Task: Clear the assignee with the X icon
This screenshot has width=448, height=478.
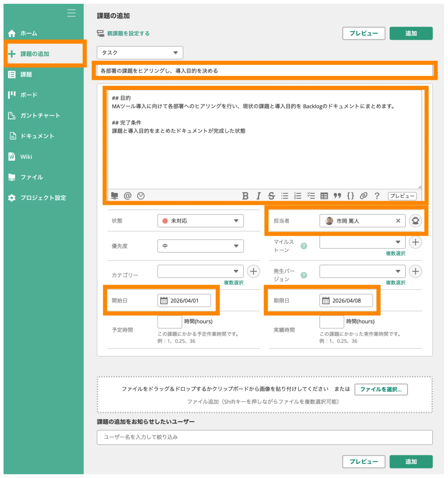Action: (x=398, y=221)
